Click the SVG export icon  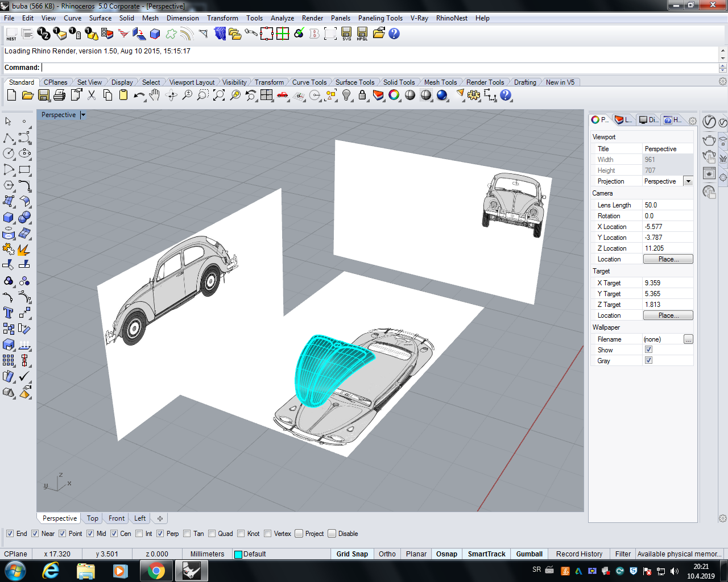pyautogui.click(x=346, y=35)
